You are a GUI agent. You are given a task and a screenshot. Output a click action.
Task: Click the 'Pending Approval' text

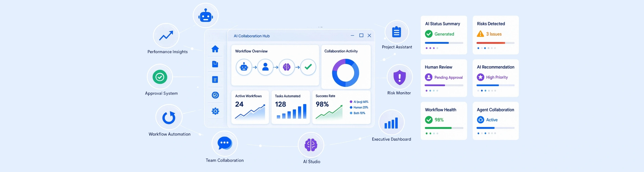pos(448,78)
